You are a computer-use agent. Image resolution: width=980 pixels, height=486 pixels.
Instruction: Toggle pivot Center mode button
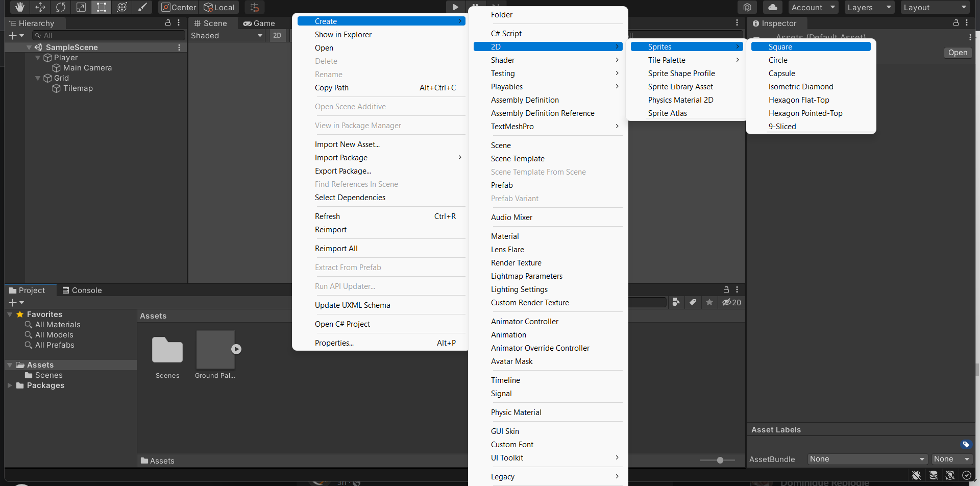point(179,7)
